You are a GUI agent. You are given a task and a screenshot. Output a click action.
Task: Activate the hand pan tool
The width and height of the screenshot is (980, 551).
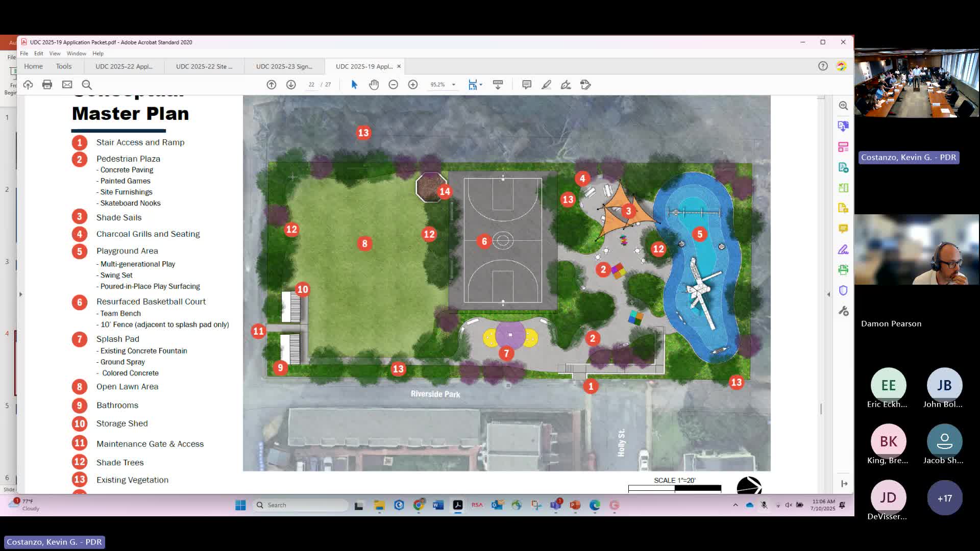point(374,85)
